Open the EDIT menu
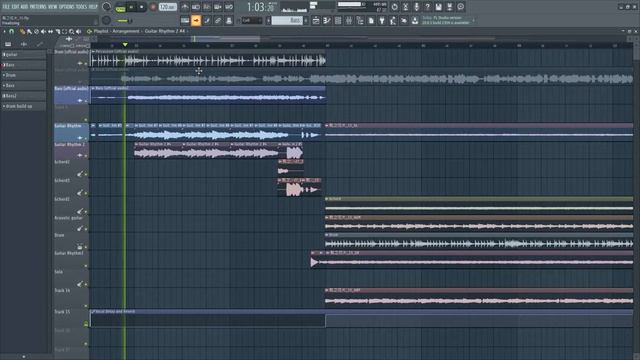The width and height of the screenshot is (640, 360). pyautogui.click(x=15, y=7)
